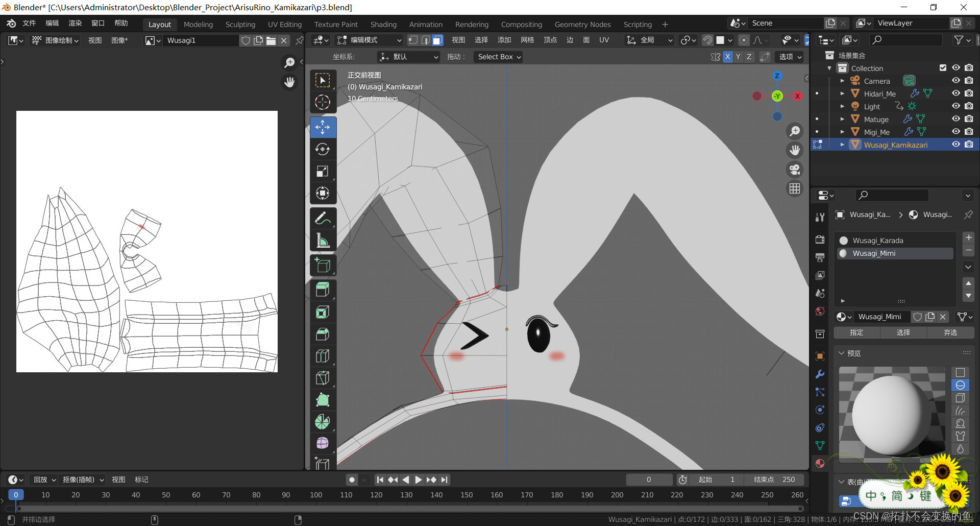Open the Select Box drag dropdown
980x526 pixels.
click(x=499, y=57)
